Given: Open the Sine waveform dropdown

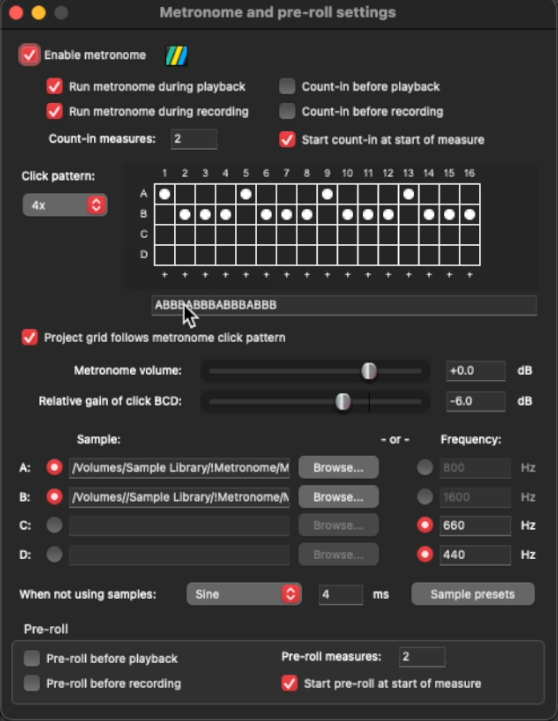Looking at the screenshot, I should 244,594.
